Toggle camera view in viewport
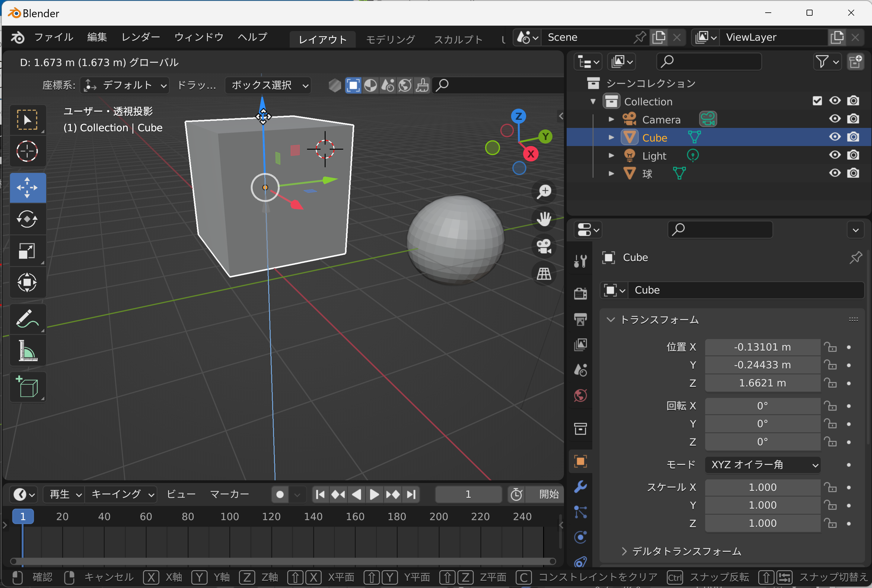Image resolution: width=872 pixels, height=588 pixels. pos(544,246)
